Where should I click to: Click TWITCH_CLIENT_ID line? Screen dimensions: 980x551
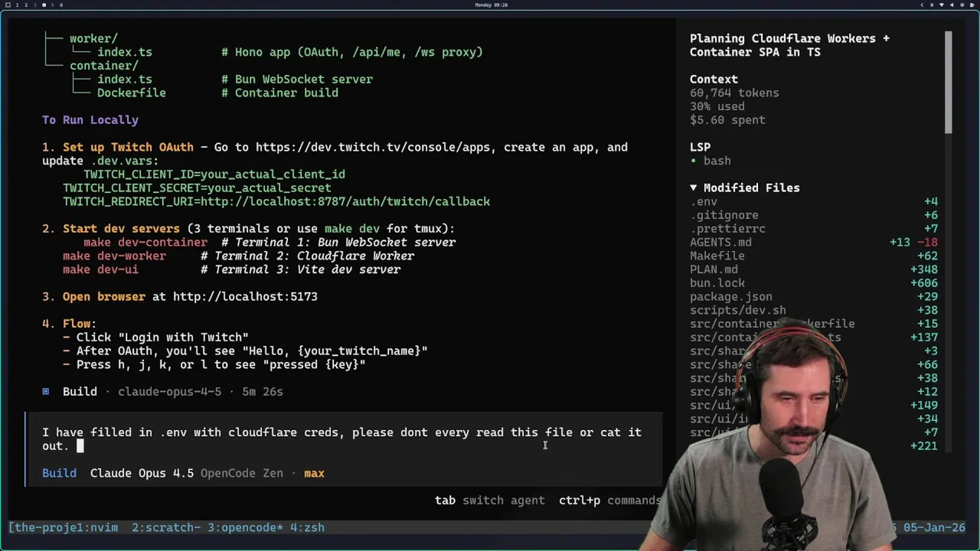[x=214, y=174]
